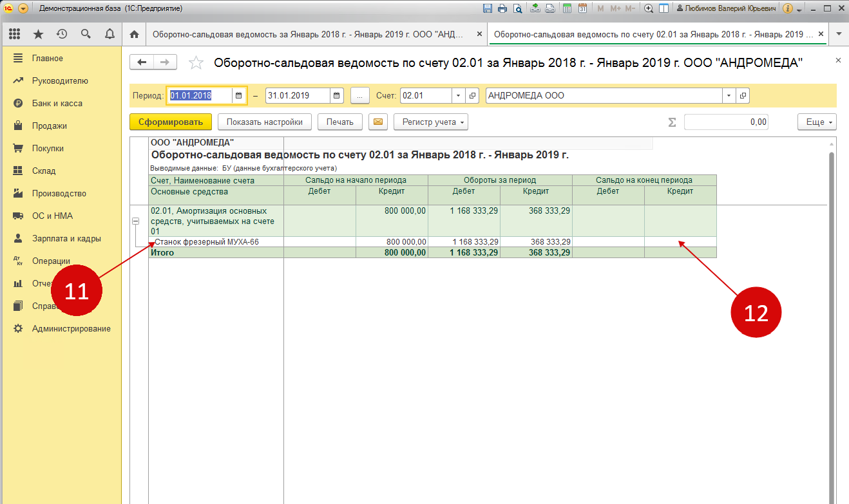This screenshot has height=504, width=849.
Task: Open the Руководителю section
Action: point(60,80)
